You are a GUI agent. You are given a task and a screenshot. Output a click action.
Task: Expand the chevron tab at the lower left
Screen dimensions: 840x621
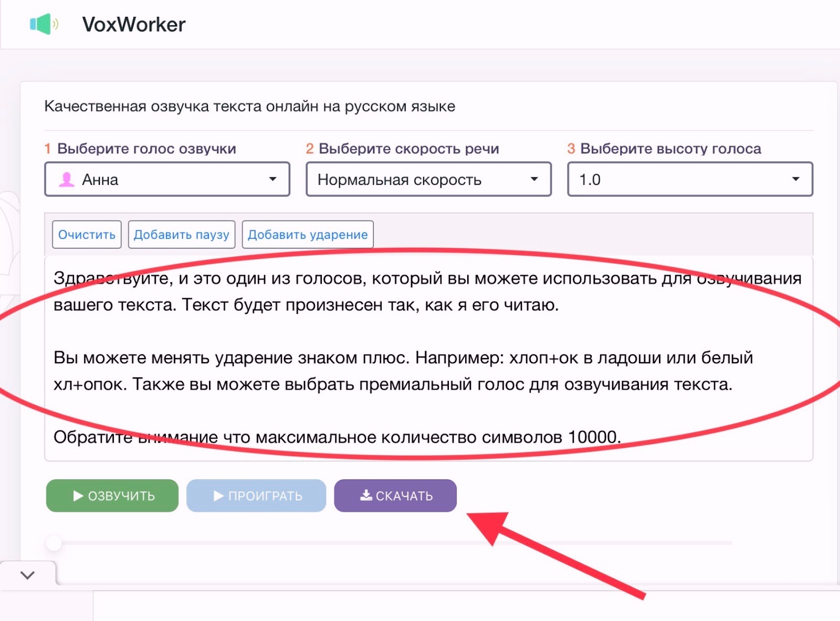pyautogui.click(x=27, y=575)
